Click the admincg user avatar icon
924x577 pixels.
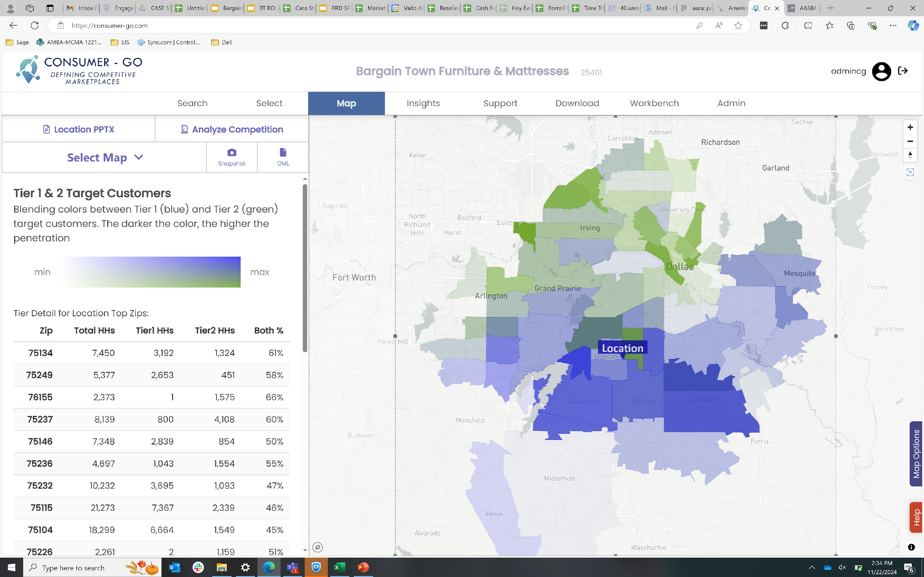click(x=881, y=71)
